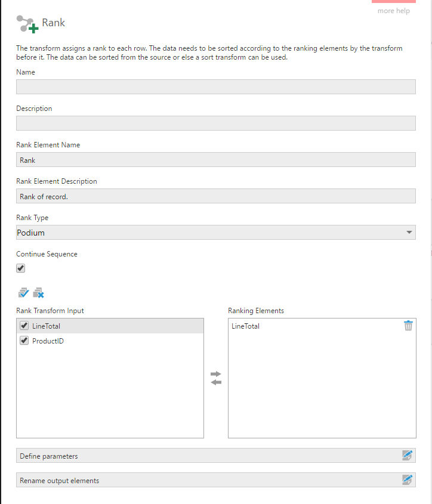Screen dimensions: 432x504
Task: Click the Name input field
Action: 216,86
